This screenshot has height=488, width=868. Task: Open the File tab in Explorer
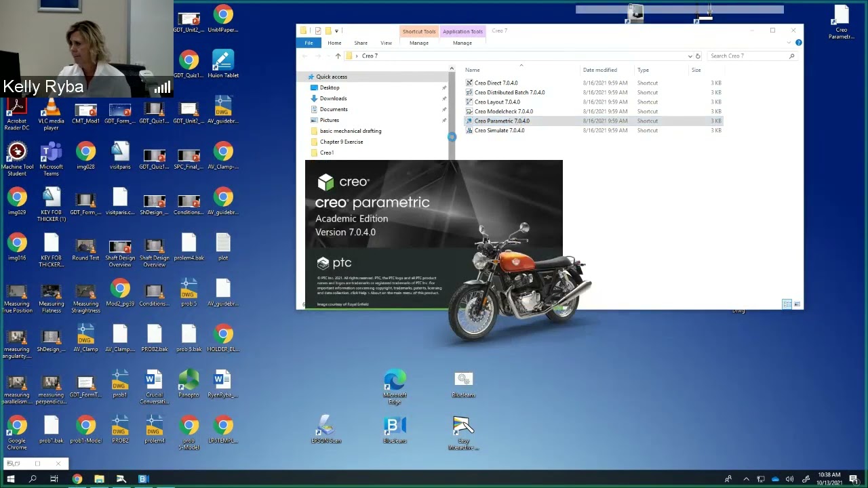point(309,43)
